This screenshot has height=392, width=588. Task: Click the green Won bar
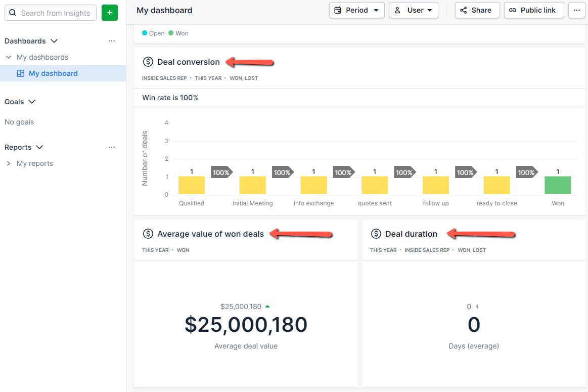(x=558, y=185)
